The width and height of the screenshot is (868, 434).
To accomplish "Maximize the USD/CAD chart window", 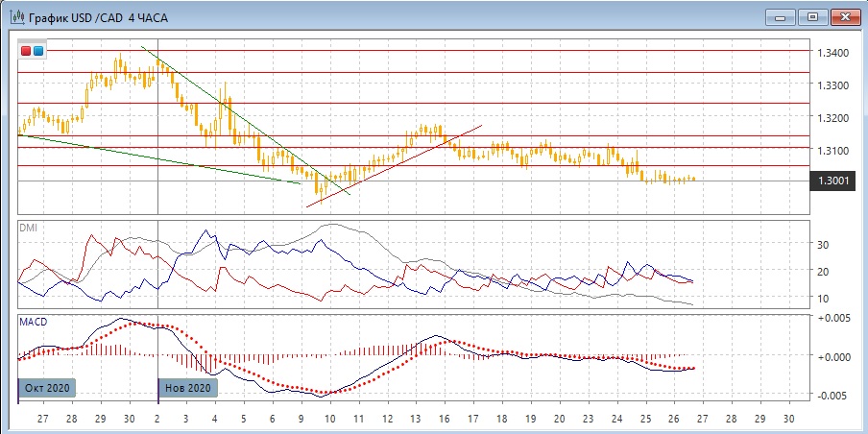I will click(812, 16).
